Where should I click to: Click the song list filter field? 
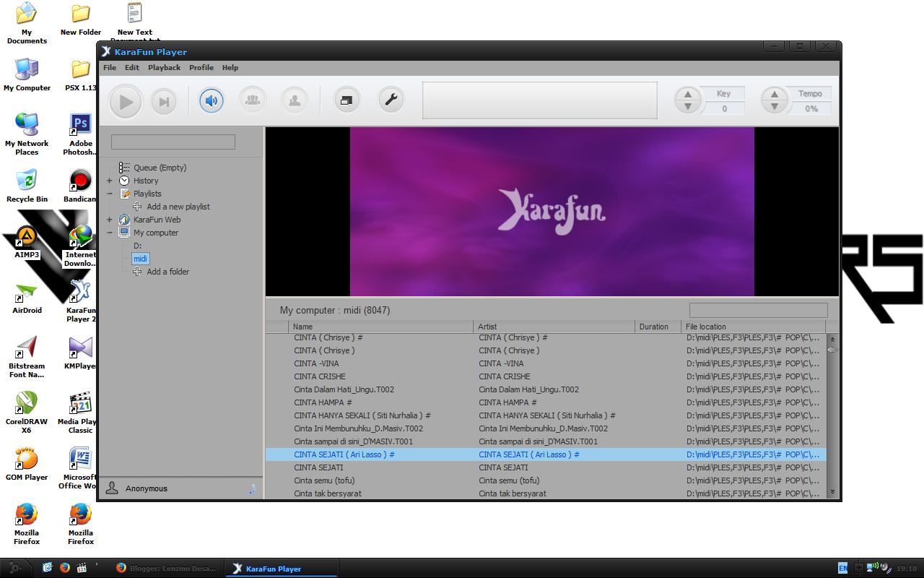click(758, 310)
